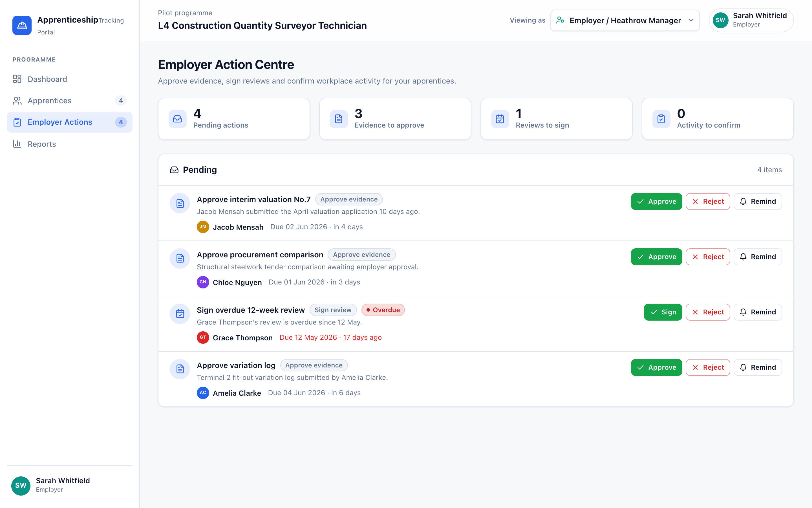812x508 pixels.
Task: Reject the procurement comparison
Action: pos(708,257)
